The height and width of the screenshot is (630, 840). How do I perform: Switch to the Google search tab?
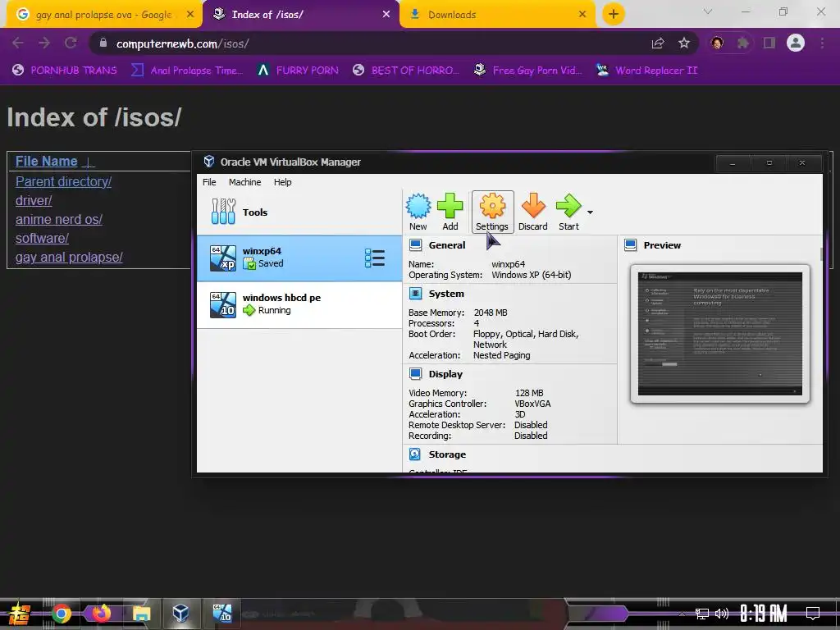(x=104, y=15)
